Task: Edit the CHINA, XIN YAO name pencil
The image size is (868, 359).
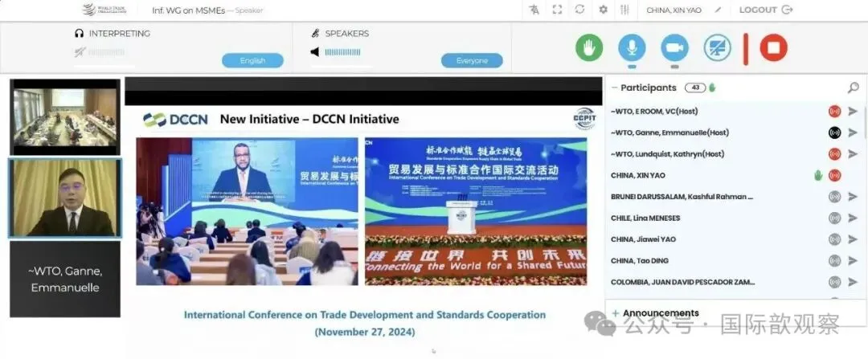Action: 718,10
